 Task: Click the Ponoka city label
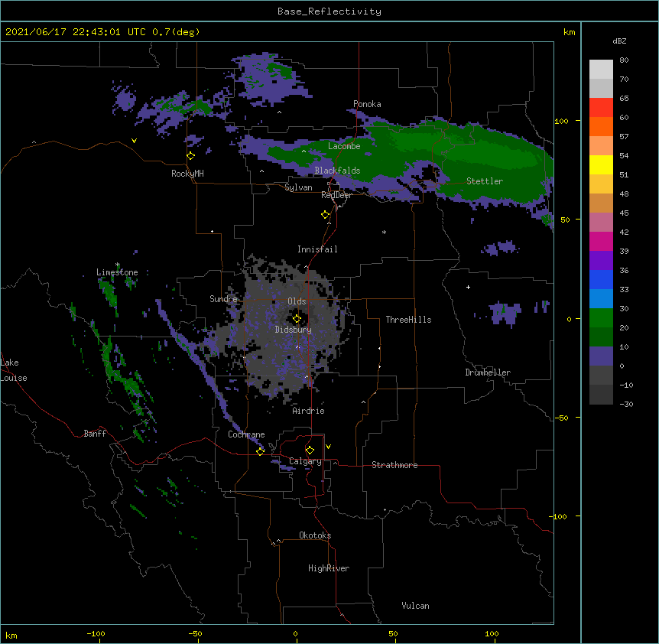(x=367, y=104)
